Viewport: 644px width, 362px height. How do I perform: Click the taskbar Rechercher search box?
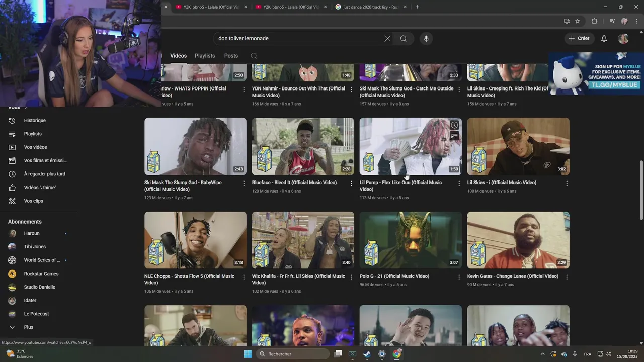[293, 354]
